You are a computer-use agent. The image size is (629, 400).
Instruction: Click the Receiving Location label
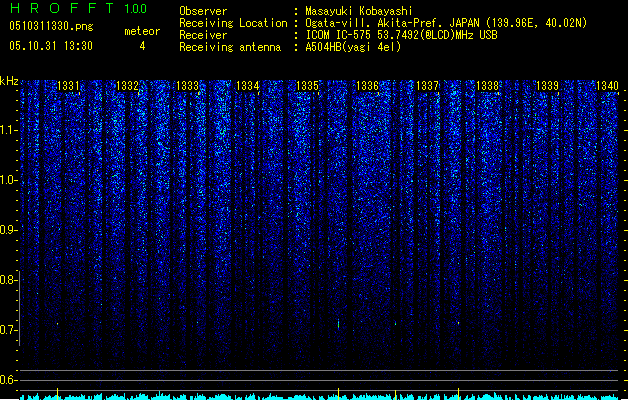pos(233,23)
